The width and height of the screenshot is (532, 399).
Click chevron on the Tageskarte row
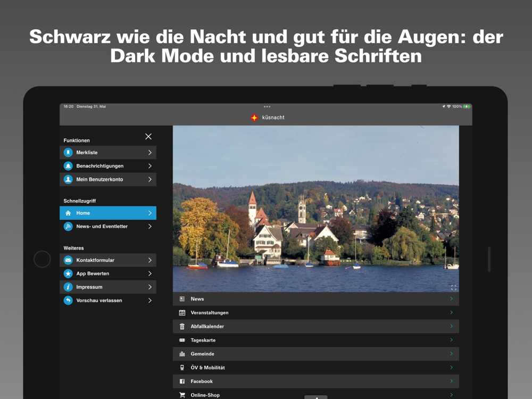coord(451,339)
